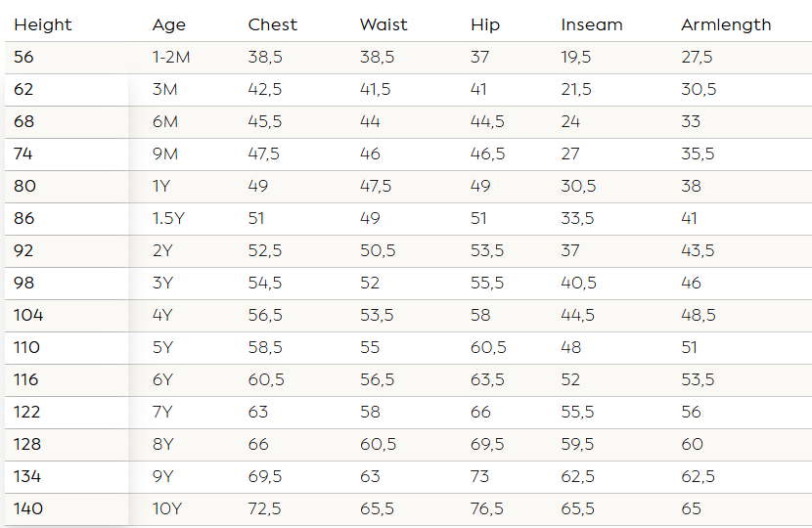Select the Waist column header
812x528 pixels.
coord(383,24)
